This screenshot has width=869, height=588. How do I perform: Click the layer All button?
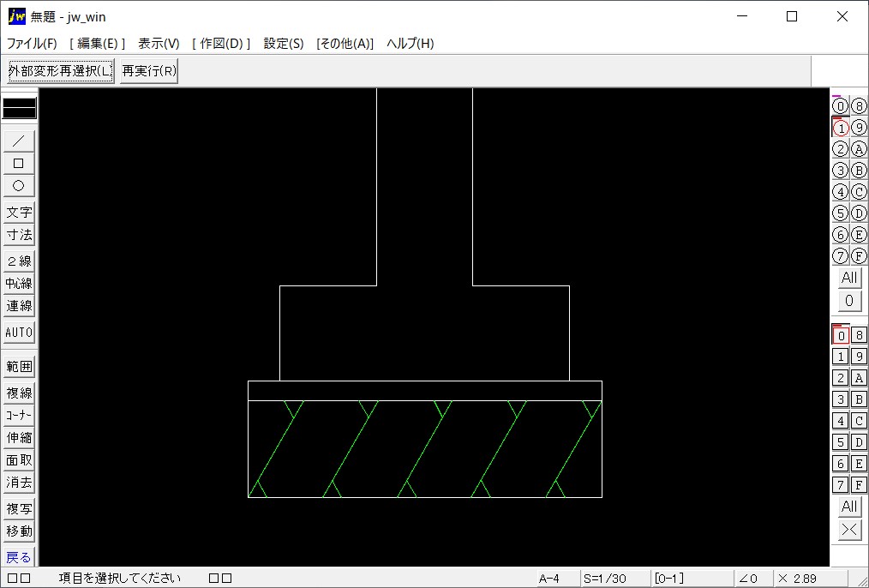849,278
